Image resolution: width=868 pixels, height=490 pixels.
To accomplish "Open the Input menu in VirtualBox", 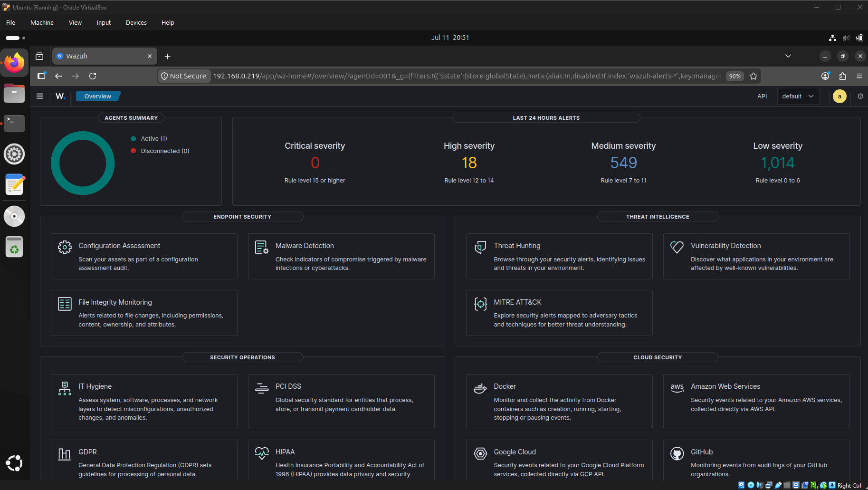I will [x=104, y=22].
